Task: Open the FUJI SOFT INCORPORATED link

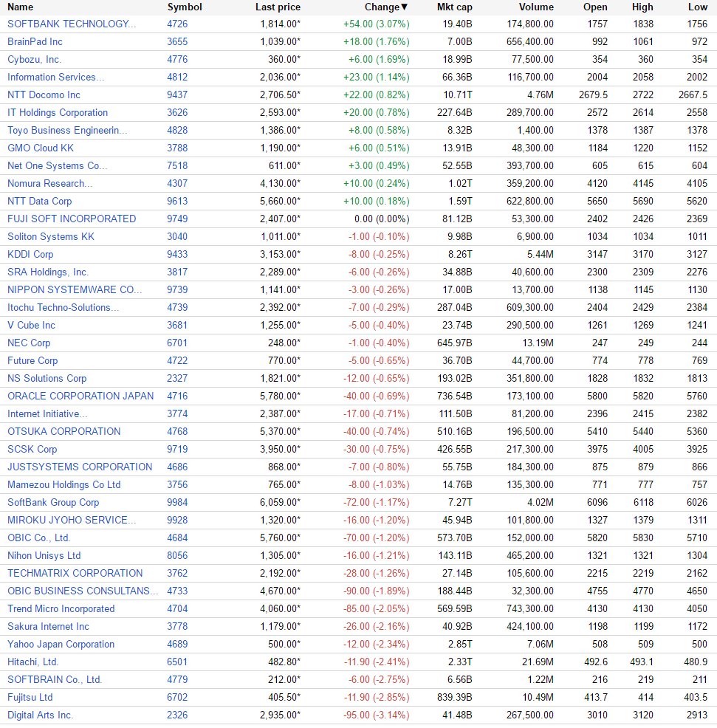Action: pos(72,219)
